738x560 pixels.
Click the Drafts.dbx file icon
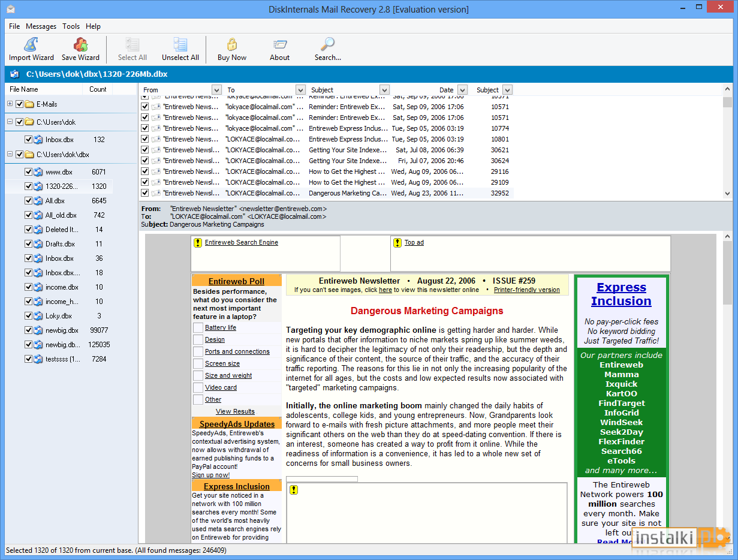38,244
